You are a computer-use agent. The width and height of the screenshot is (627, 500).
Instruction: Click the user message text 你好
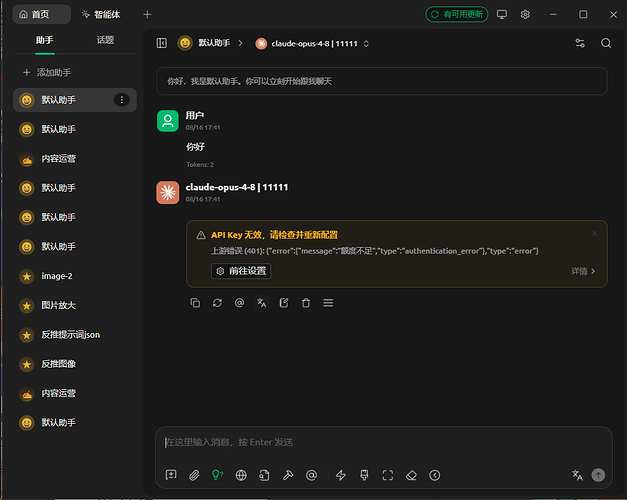195,147
